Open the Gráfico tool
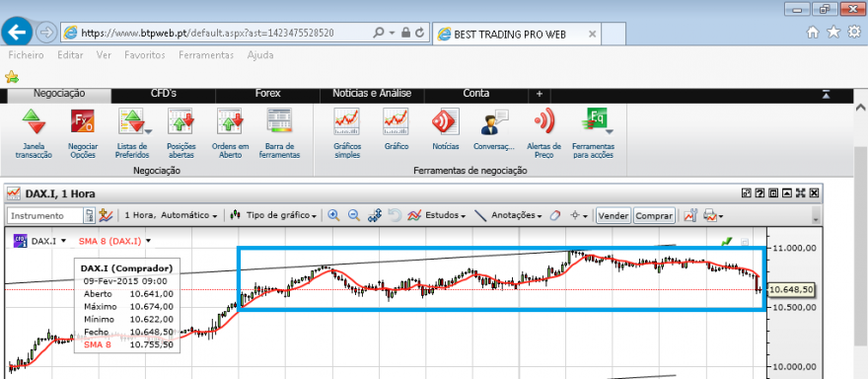The image size is (868, 379). point(397,129)
